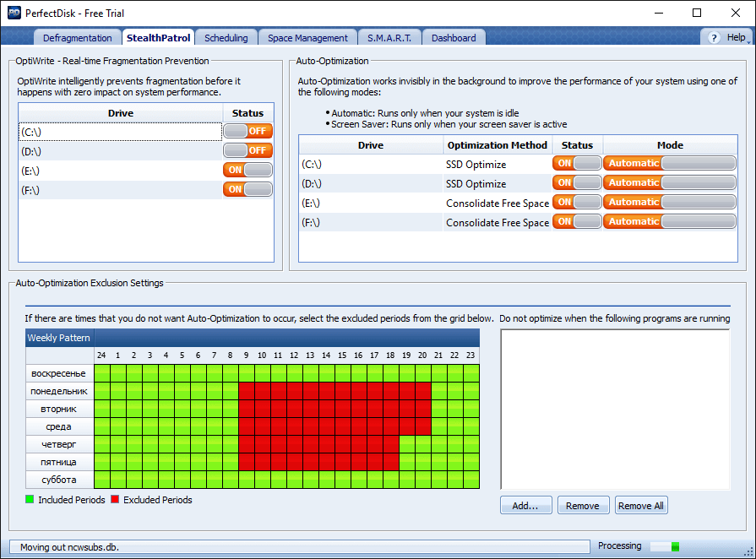Click Consolidate Free Space for drive E:\
This screenshot has height=559, width=756.
point(497,204)
